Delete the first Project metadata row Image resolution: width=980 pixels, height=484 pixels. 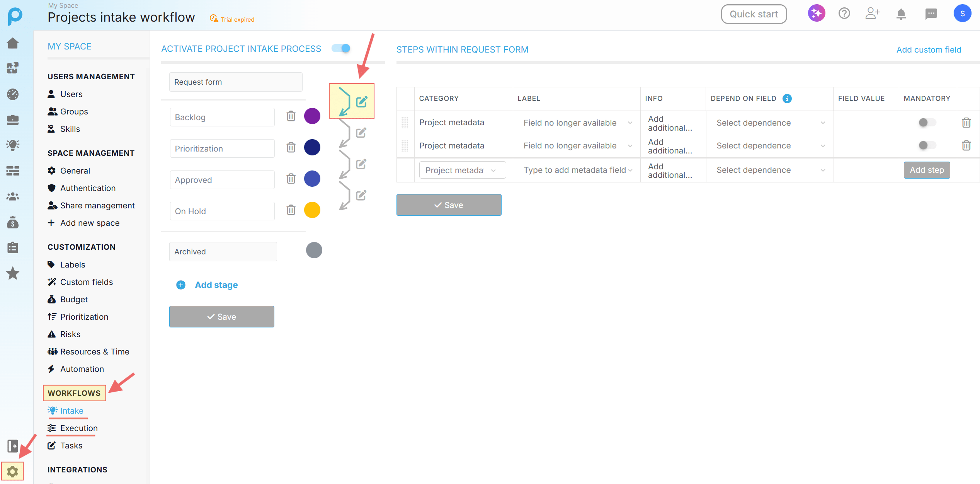click(966, 123)
